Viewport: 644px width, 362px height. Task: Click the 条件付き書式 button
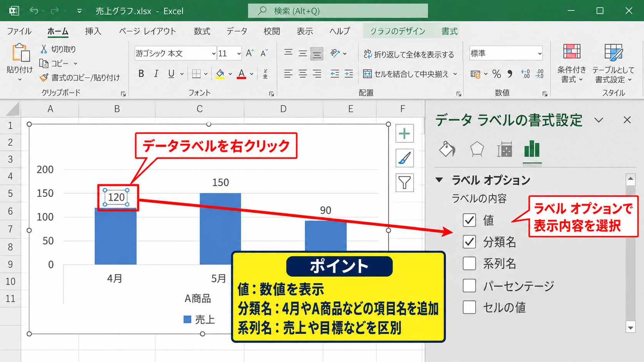coord(572,63)
